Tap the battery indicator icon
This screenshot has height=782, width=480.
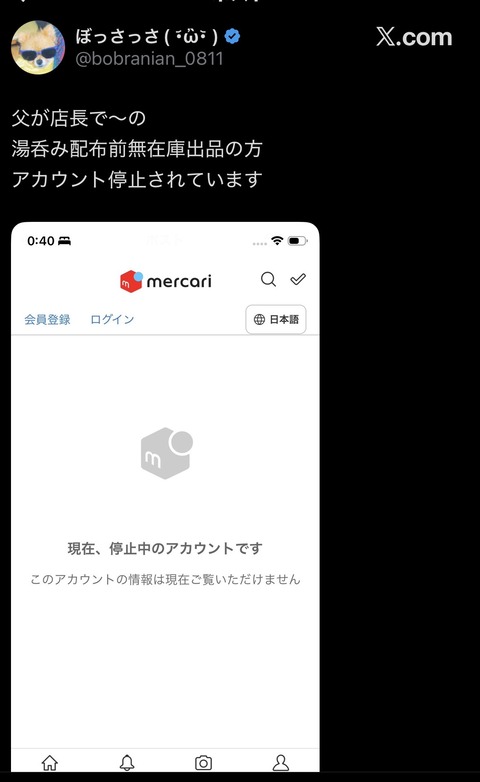click(x=297, y=241)
